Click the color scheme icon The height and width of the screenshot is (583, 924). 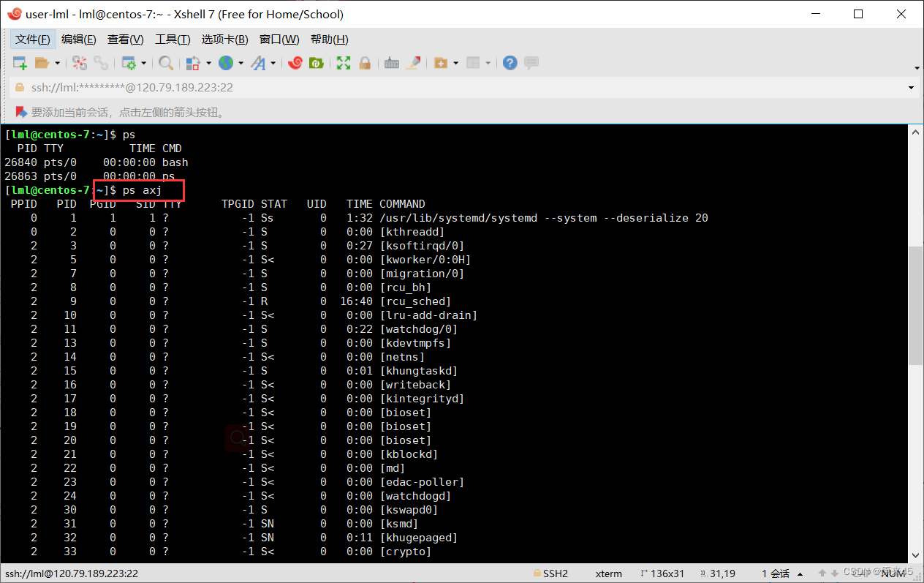pos(193,63)
